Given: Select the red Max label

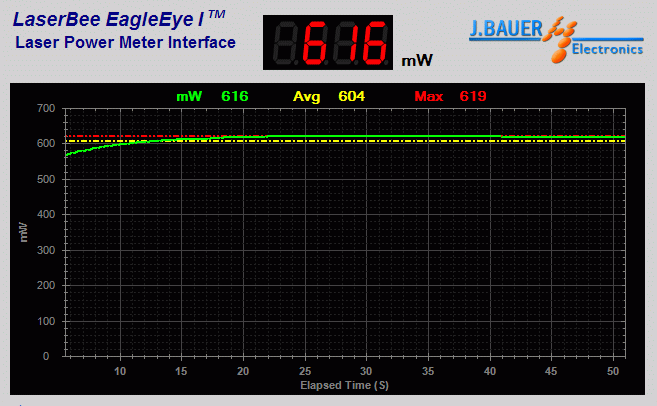Looking at the screenshot, I should 429,96.
